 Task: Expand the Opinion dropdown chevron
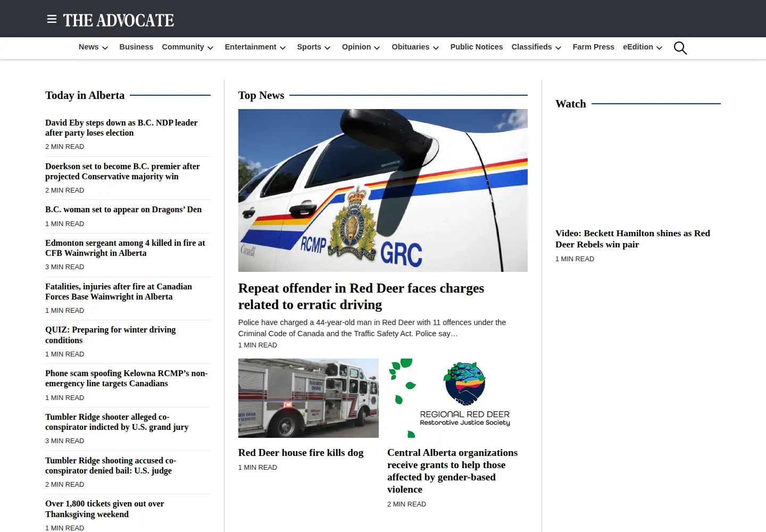click(x=377, y=48)
